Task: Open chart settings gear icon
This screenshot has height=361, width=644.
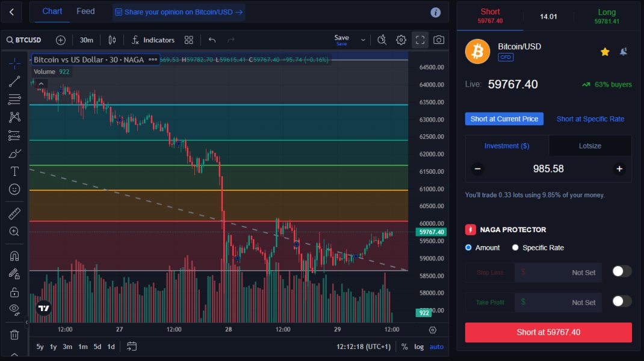Action: coord(401,40)
